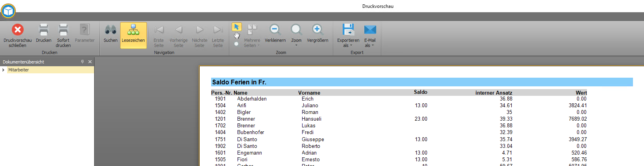
Task: Toggle the Lesezeichen bookmarks panel
Action: click(133, 35)
